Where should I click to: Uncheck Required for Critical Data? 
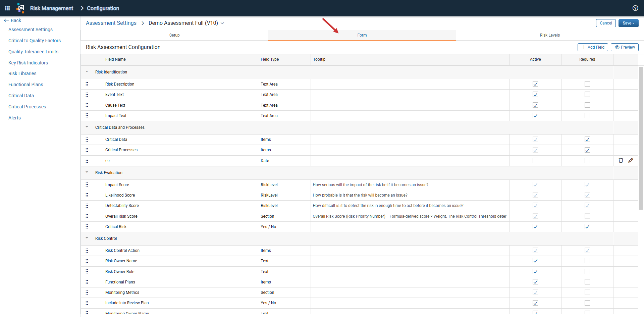point(587,140)
